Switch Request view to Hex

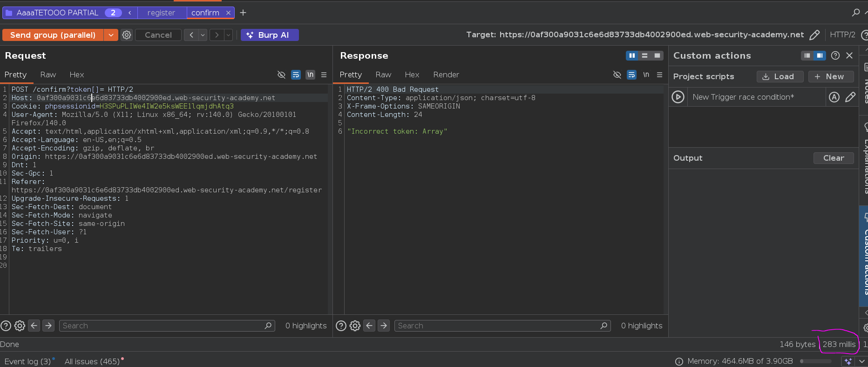pyautogui.click(x=77, y=75)
